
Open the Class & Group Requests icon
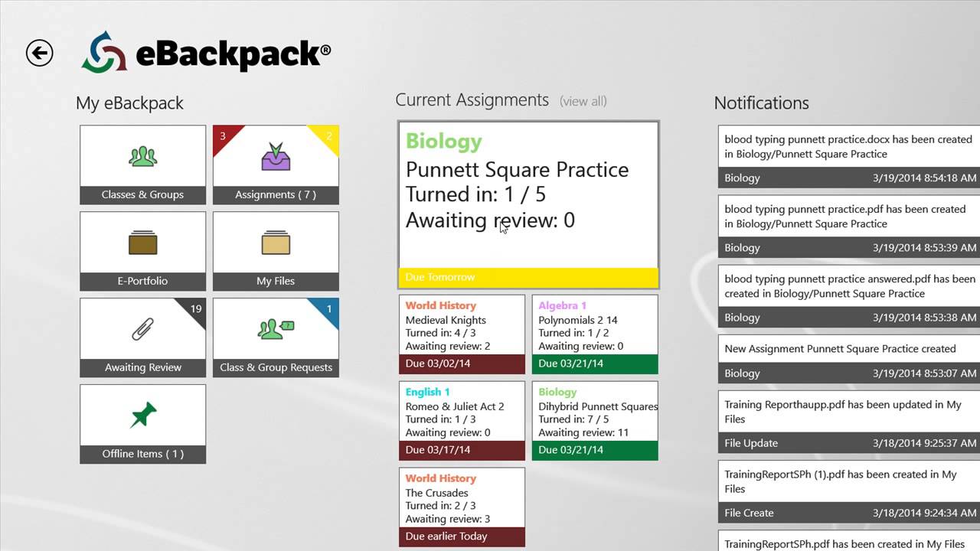click(276, 329)
